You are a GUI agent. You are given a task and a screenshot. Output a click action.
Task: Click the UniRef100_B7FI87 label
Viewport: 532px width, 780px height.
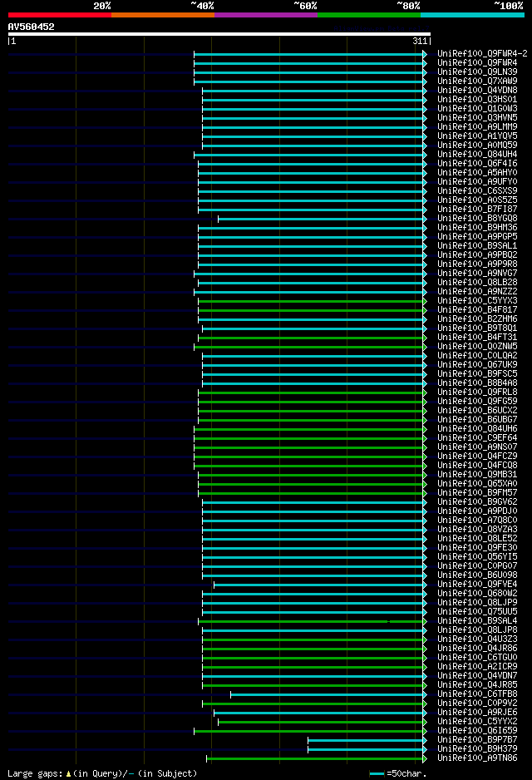click(x=477, y=210)
